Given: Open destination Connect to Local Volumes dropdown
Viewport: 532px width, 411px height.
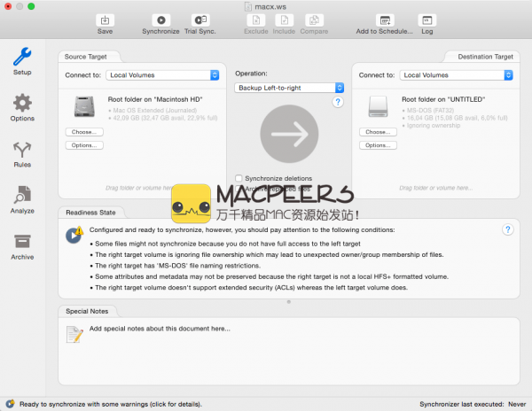Looking at the screenshot, I should click(x=457, y=75).
